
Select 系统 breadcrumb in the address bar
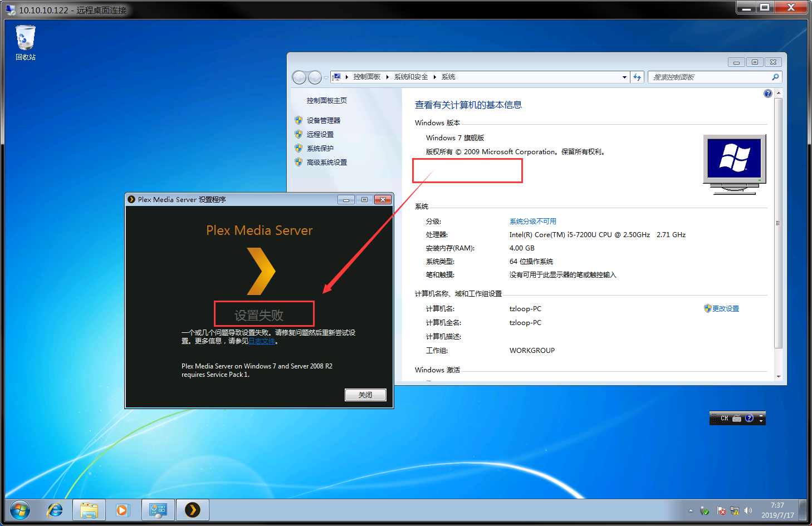click(448, 77)
